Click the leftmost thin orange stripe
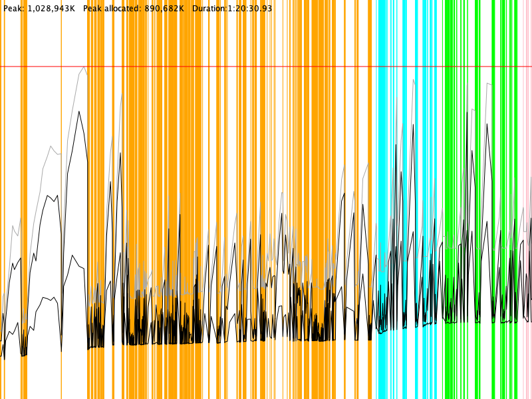532x399 pixels. click(3, 199)
